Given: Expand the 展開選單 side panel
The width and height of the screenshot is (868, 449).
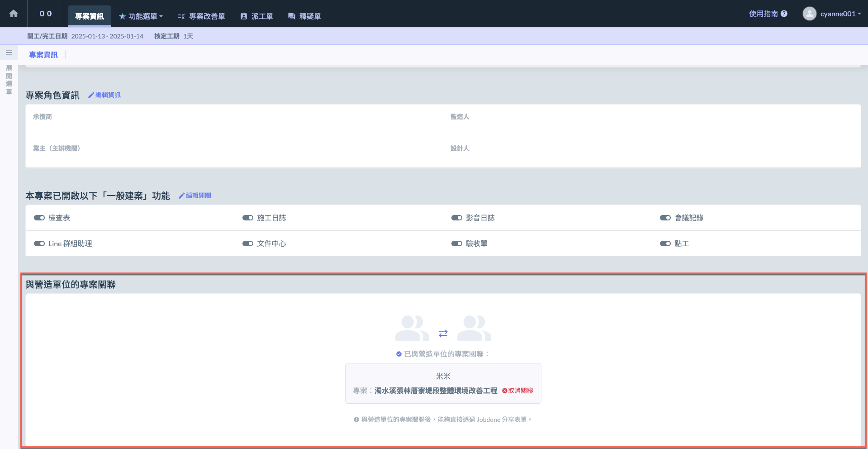Looking at the screenshot, I should pyautogui.click(x=9, y=80).
